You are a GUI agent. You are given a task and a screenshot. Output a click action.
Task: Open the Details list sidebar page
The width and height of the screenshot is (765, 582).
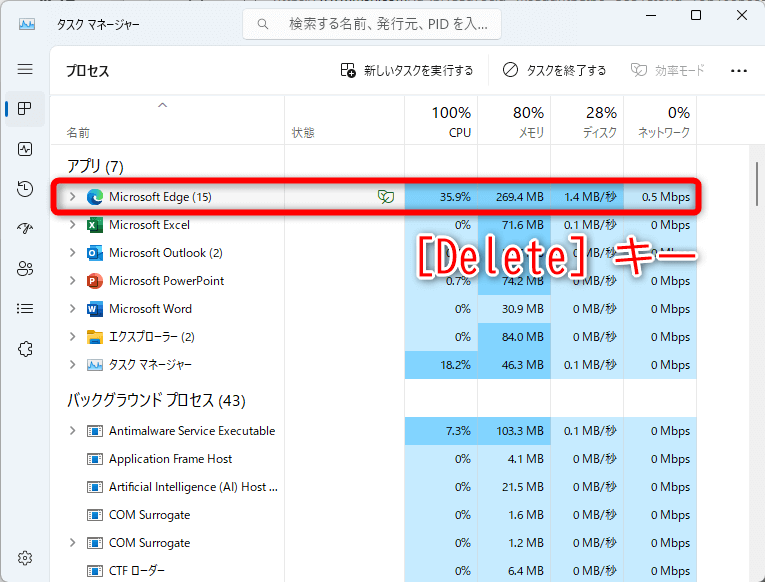[25, 308]
